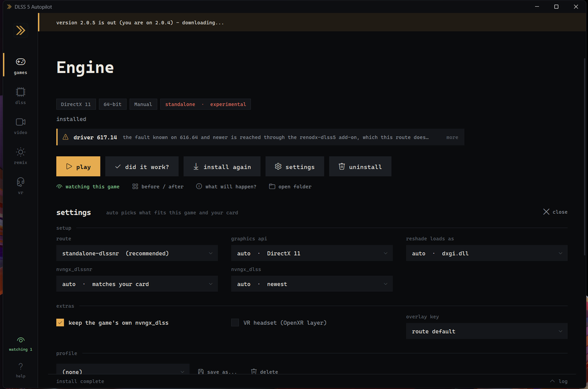
Task: Open the remix sidebar section
Action: pyautogui.click(x=21, y=156)
